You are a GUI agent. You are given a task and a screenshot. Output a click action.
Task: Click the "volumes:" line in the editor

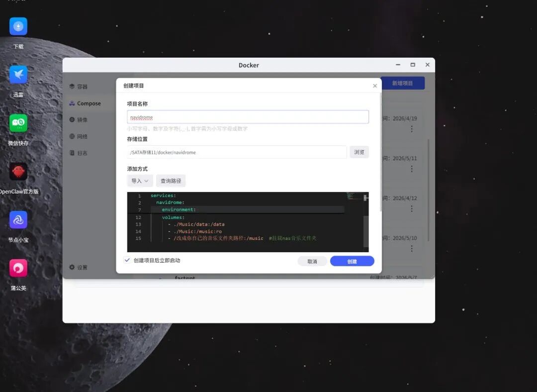174,217
